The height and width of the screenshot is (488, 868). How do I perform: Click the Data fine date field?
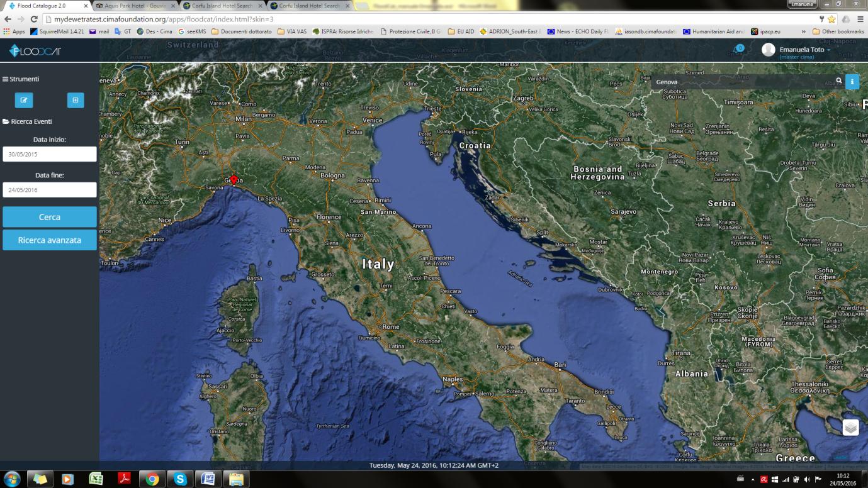(x=50, y=189)
